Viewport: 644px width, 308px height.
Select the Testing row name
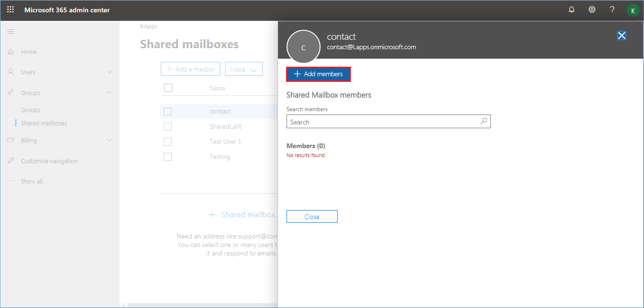(x=220, y=157)
